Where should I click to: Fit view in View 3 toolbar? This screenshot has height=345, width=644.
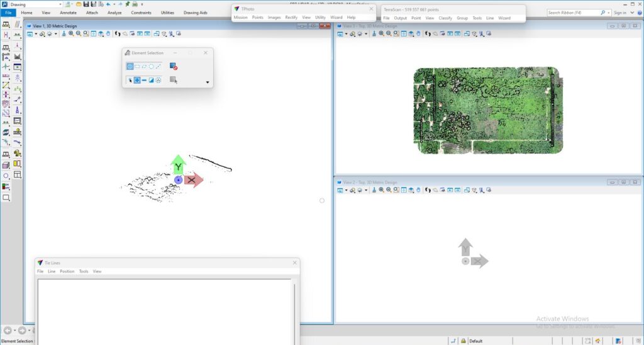(x=404, y=34)
